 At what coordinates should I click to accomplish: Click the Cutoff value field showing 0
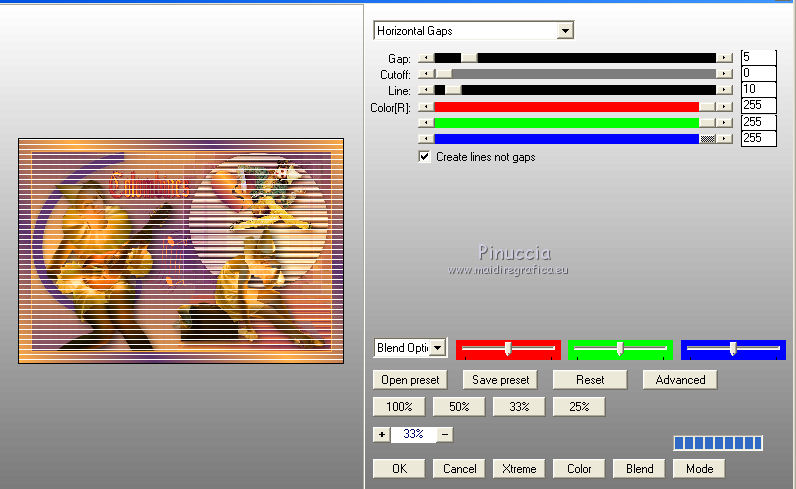click(x=758, y=73)
